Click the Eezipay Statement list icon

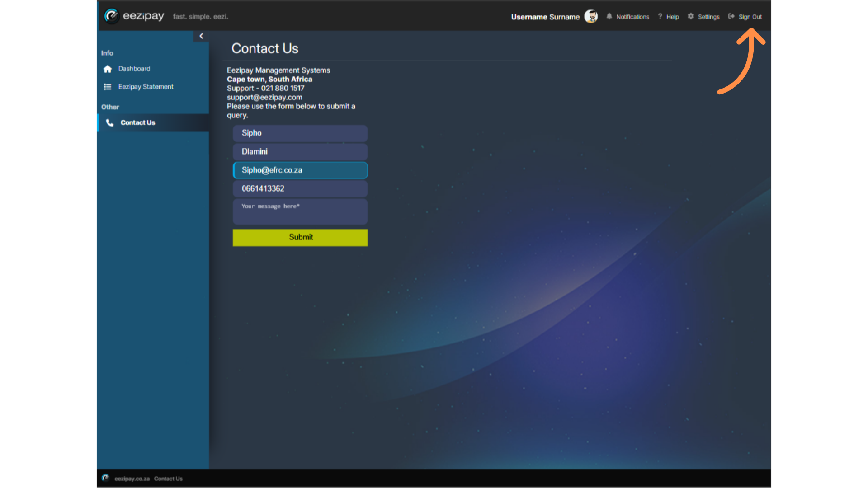pyautogui.click(x=108, y=87)
